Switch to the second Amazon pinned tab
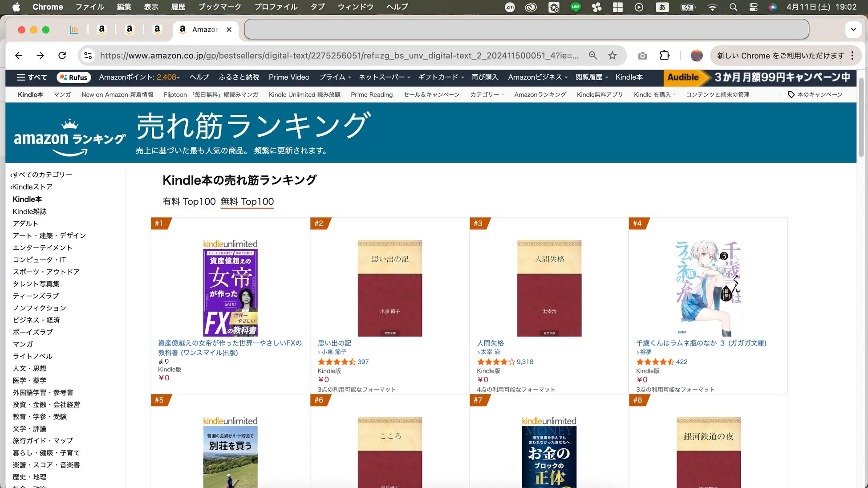868x488 pixels. [x=130, y=29]
